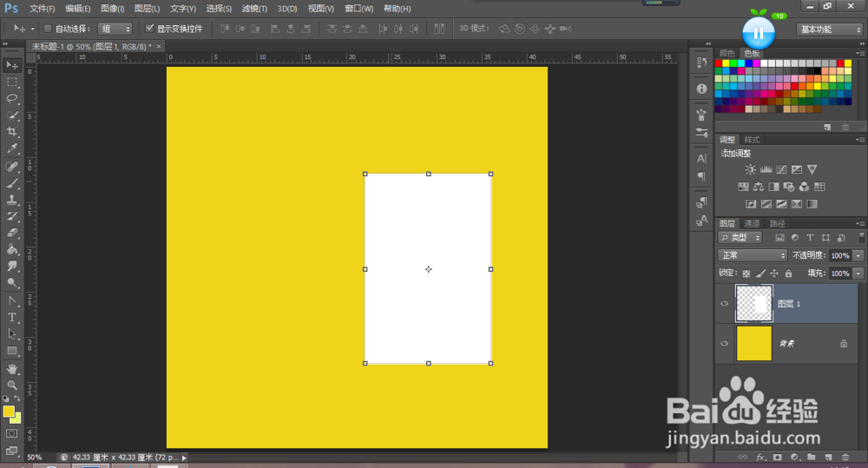The image size is (868, 468).
Task: Select the Crop tool
Action: tap(11, 132)
